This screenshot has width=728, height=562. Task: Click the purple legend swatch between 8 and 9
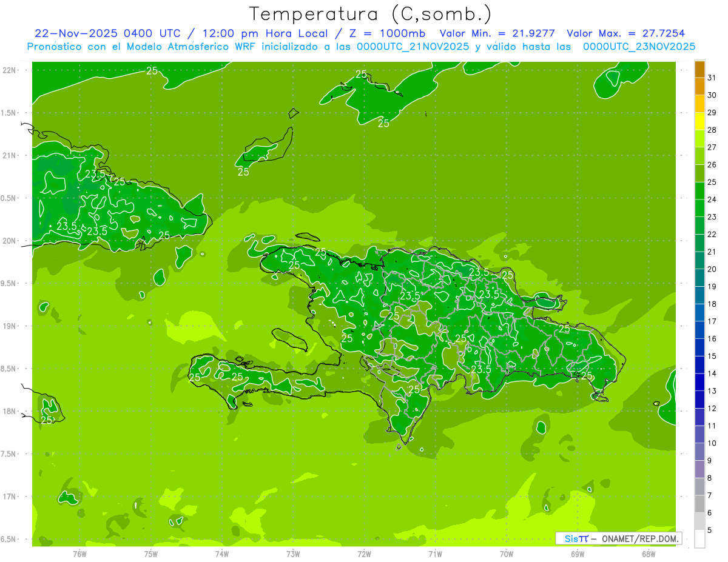(x=699, y=469)
